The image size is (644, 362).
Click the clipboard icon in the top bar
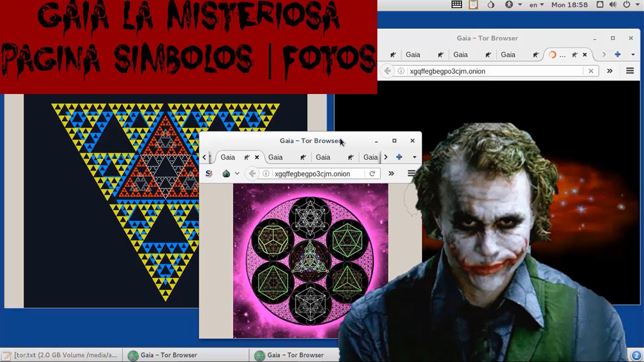[473, 5]
